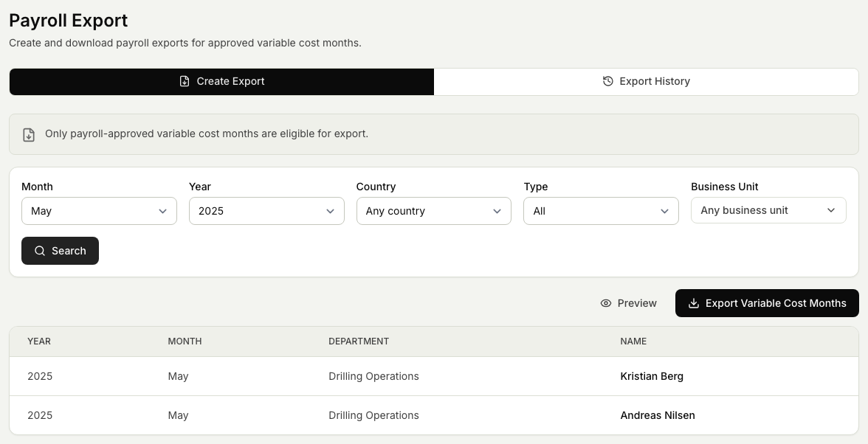Click the magnifier icon in Search button
This screenshot has height=444, width=868.
coord(40,251)
